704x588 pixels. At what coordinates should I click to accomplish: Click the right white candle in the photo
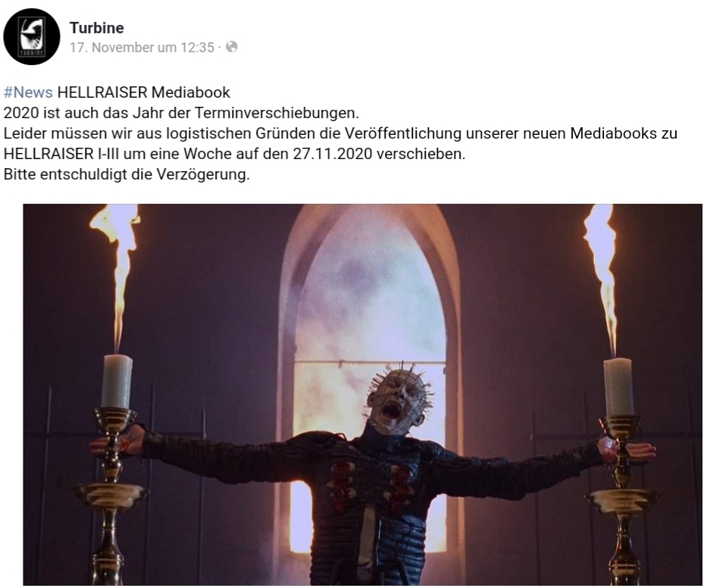(618, 387)
